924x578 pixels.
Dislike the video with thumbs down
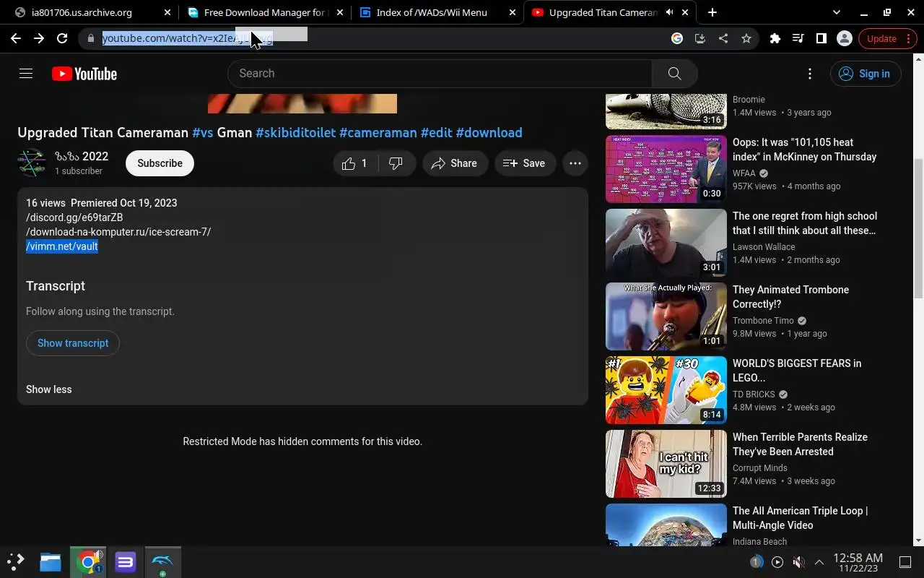pyautogui.click(x=396, y=163)
